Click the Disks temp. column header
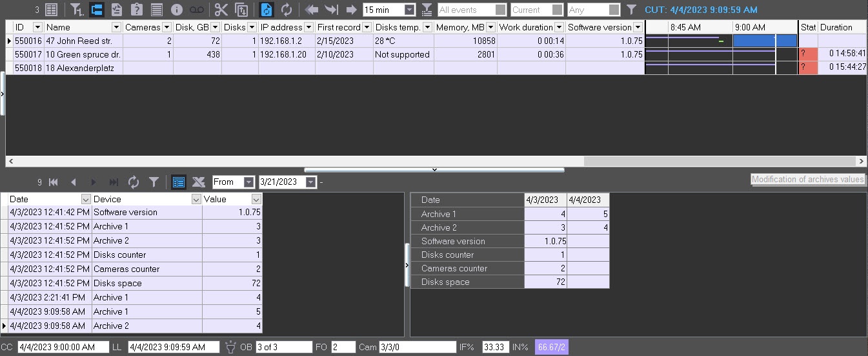The width and height of the screenshot is (868, 356). [x=398, y=27]
